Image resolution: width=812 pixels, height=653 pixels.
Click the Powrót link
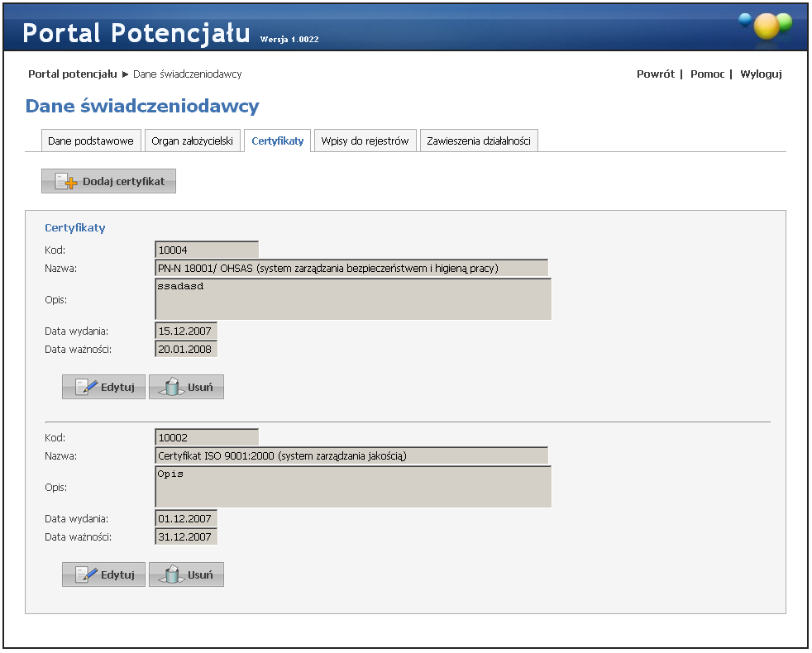[x=656, y=74]
